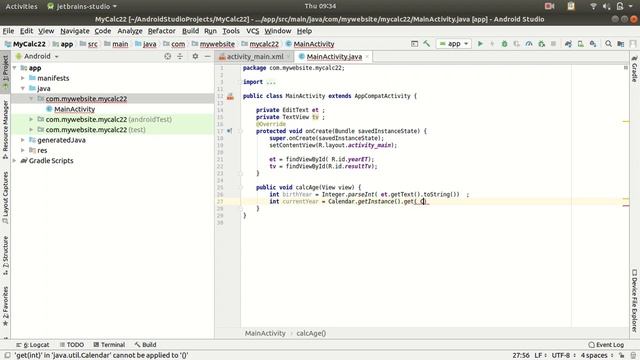Open the app run configuration dropdown
Image resolution: width=640 pixels, height=360 pixels.
pos(453,43)
